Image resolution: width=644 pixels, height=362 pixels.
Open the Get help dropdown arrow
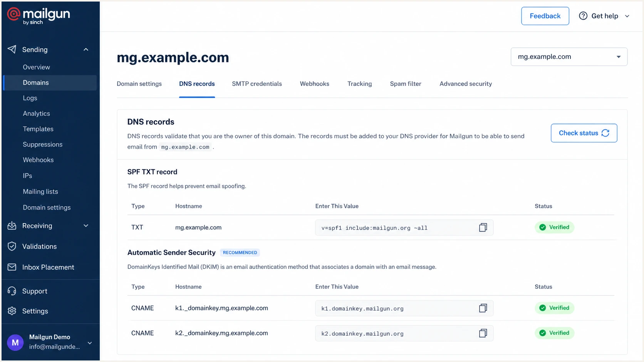[x=627, y=16]
